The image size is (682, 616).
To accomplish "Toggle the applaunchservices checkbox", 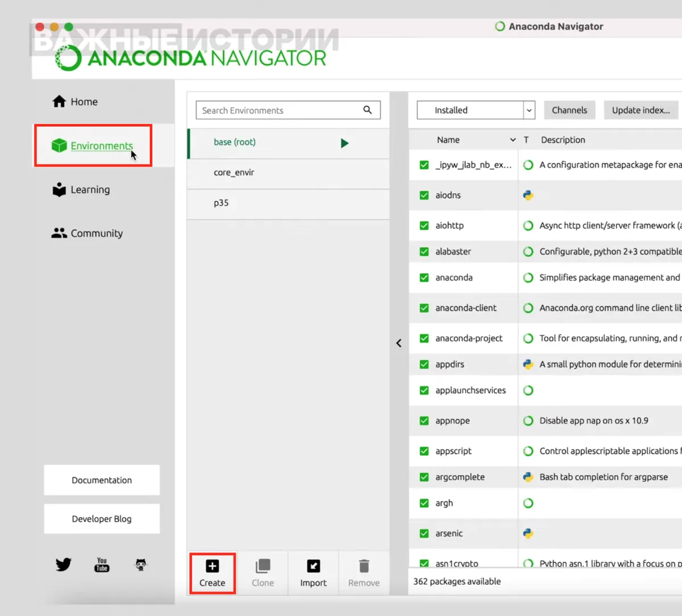I will click(424, 390).
